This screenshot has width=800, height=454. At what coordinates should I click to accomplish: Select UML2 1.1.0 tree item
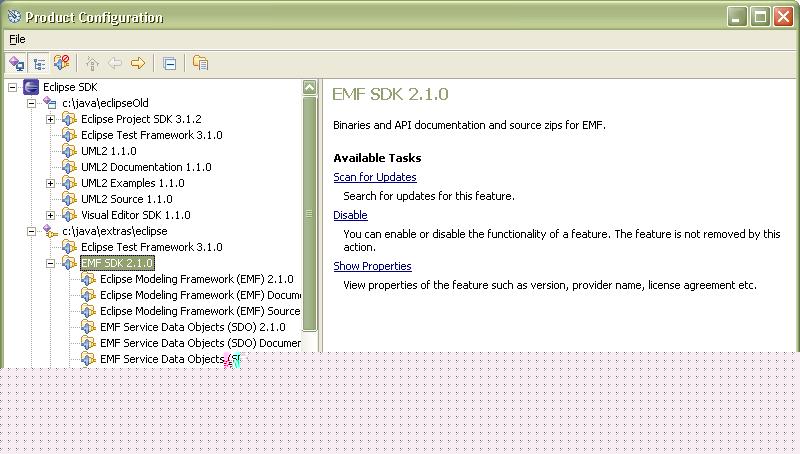109,151
